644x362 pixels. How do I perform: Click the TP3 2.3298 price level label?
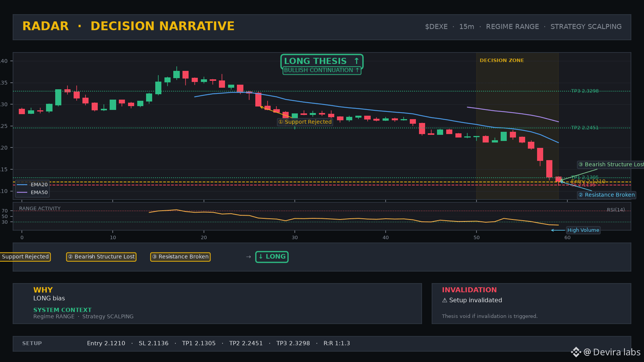tap(585, 91)
